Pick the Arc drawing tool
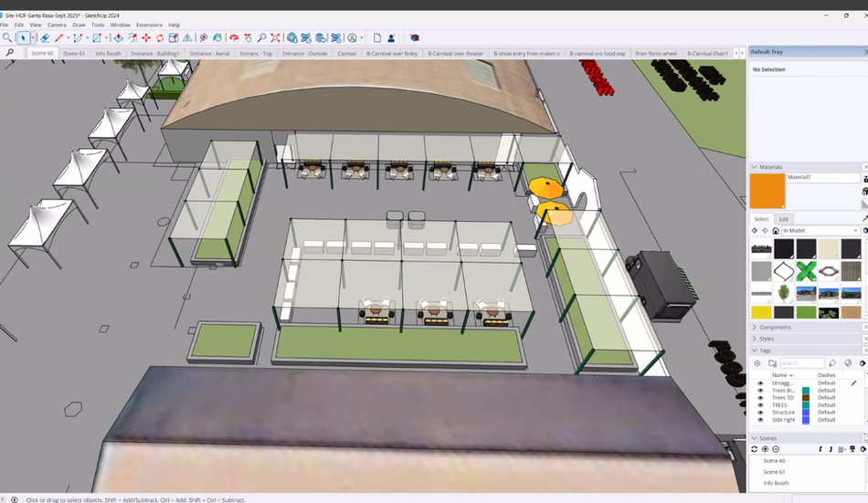 [x=78, y=37]
